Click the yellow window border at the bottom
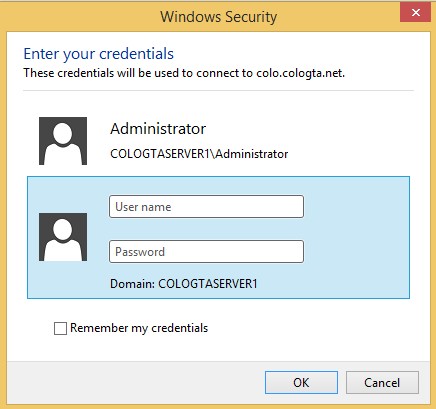 [x=218, y=406]
